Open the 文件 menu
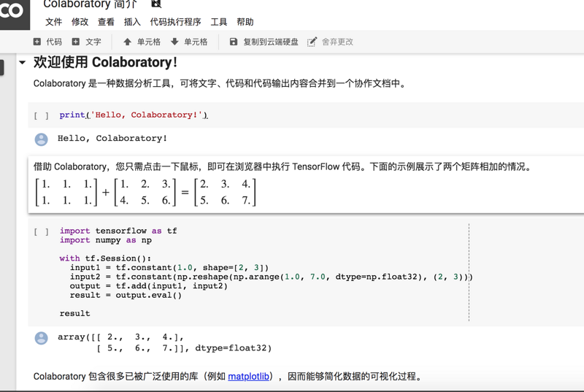 pos(53,22)
